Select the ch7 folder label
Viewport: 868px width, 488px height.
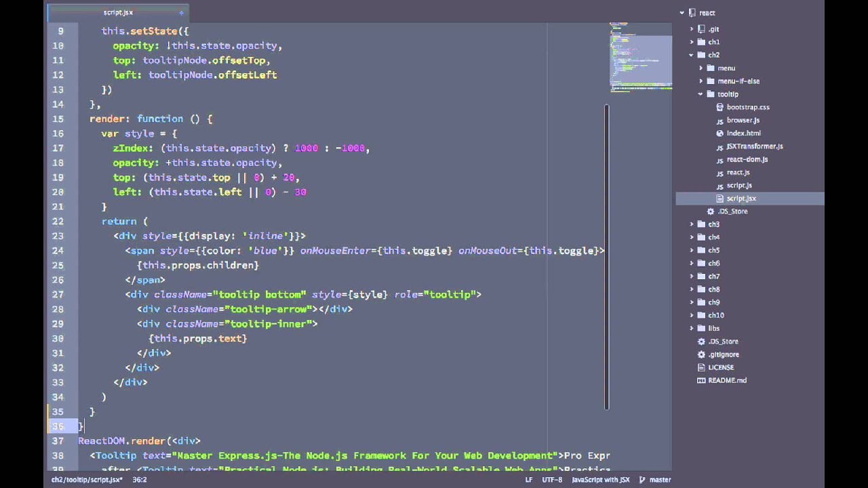tap(713, 277)
